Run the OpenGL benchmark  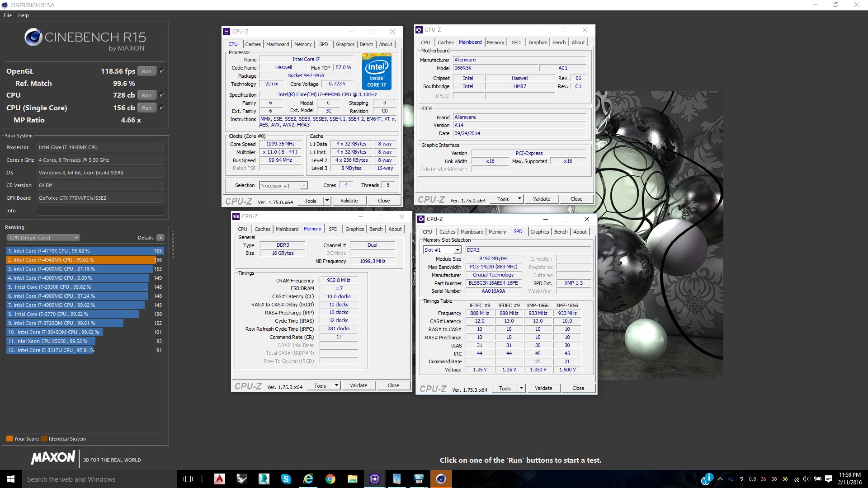[x=146, y=71]
